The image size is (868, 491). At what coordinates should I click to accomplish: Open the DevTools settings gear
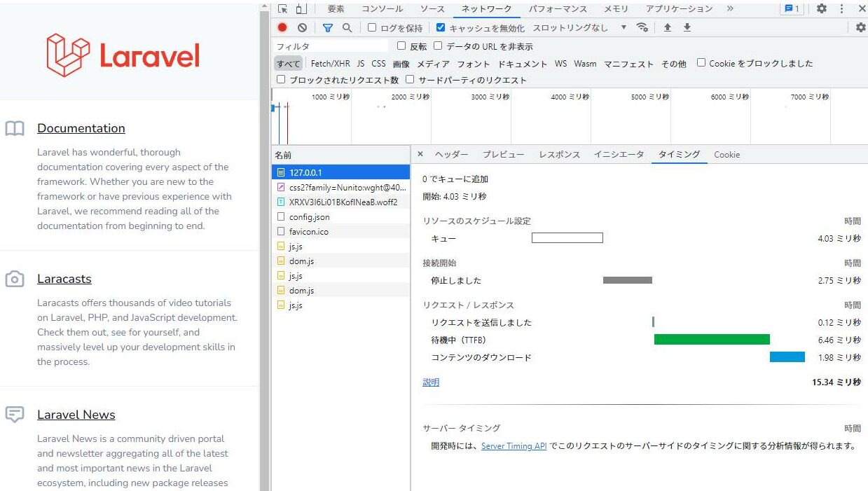click(x=822, y=9)
